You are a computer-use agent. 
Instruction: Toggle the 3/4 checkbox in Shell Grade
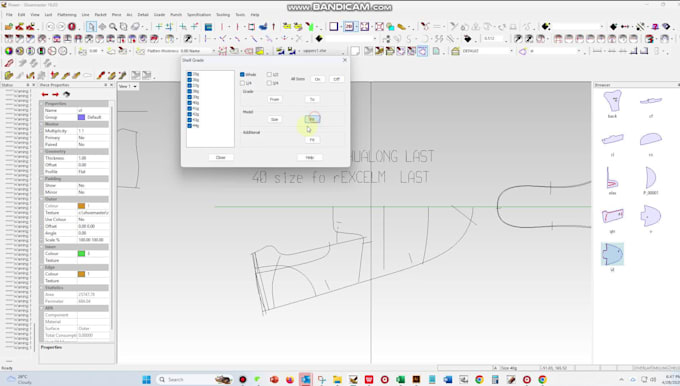point(269,83)
